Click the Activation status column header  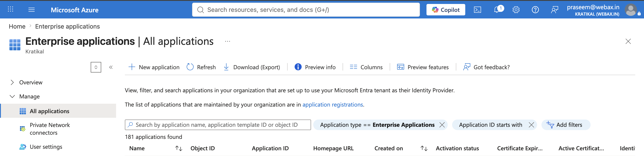click(457, 148)
